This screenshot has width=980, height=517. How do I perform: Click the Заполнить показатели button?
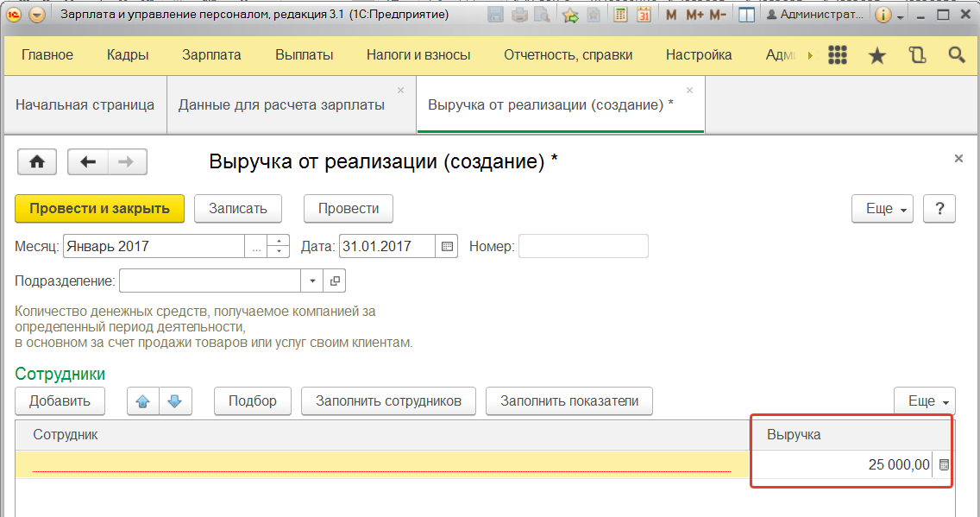pyautogui.click(x=569, y=401)
